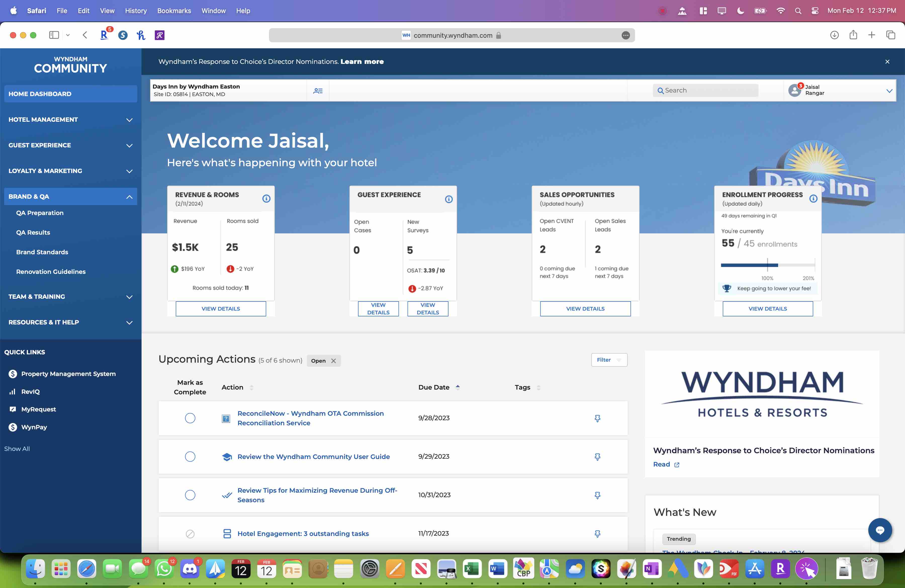Mark Review User Guide action complete

(190, 456)
